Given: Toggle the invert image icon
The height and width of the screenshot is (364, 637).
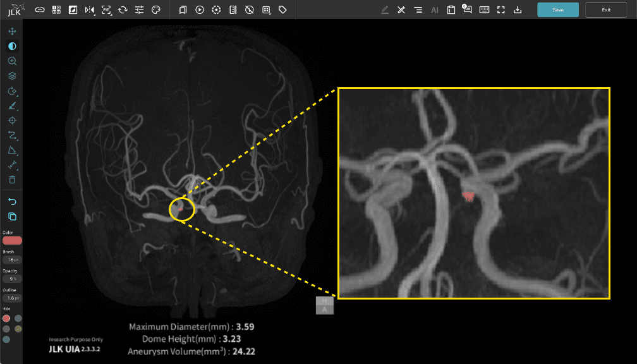Looking at the screenshot, I should [73, 9].
